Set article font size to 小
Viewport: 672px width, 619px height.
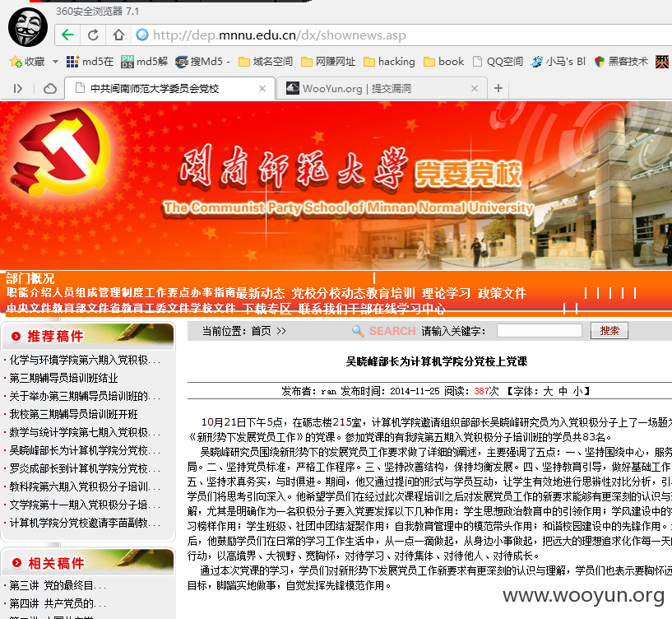[577, 391]
